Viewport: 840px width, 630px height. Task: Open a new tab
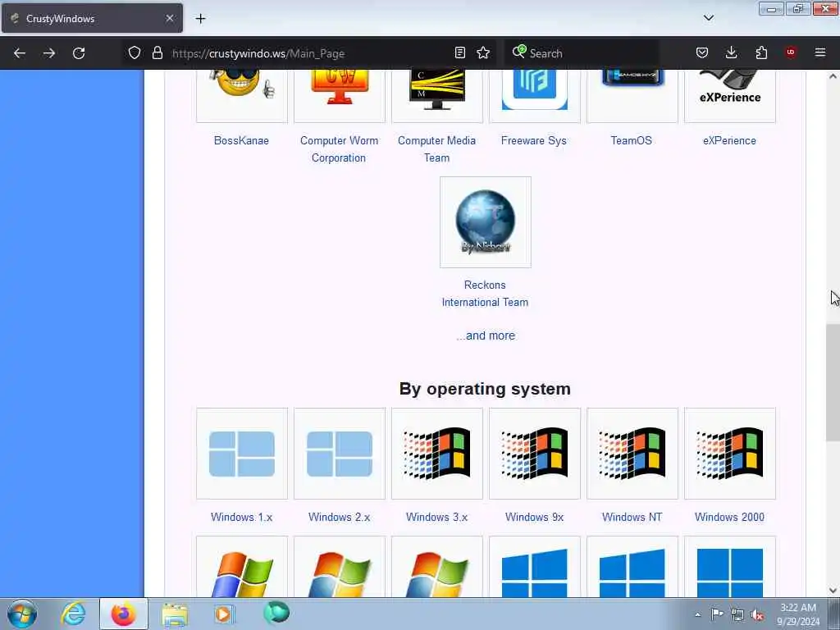click(200, 19)
